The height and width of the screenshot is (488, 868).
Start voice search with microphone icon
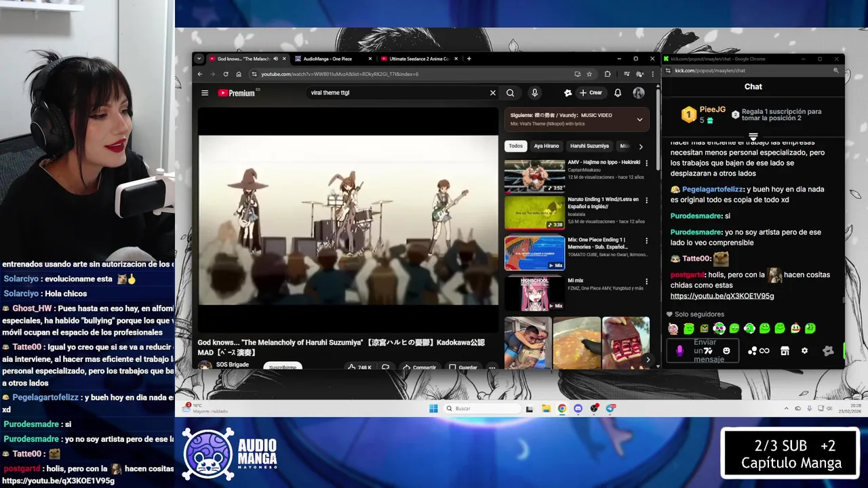tap(534, 93)
